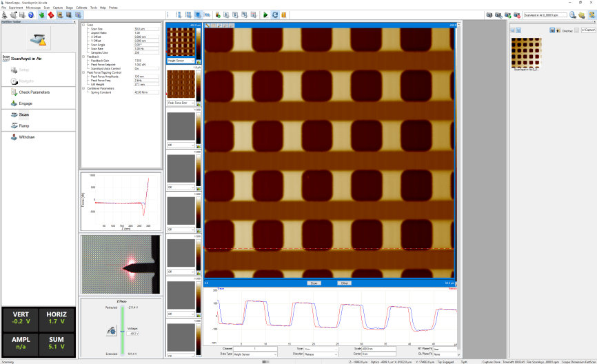The height and width of the screenshot is (364, 597).
Task: Click the Capture camera icon
Action: click(x=489, y=14)
